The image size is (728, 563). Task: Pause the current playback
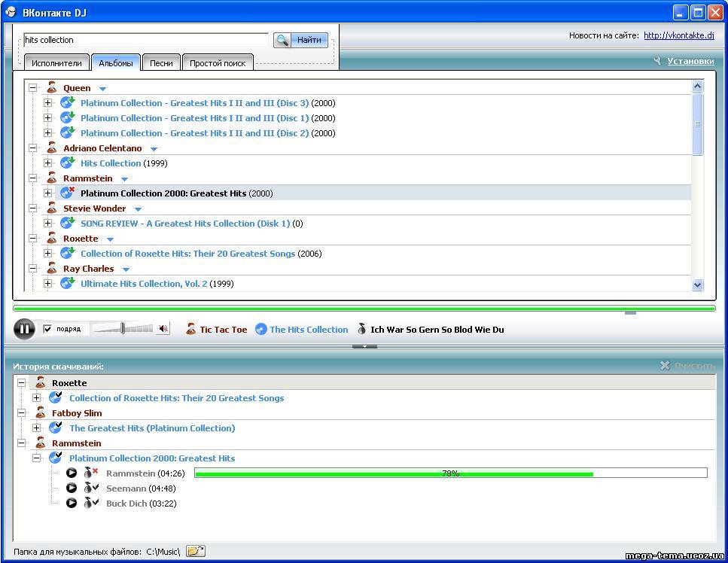(x=24, y=329)
